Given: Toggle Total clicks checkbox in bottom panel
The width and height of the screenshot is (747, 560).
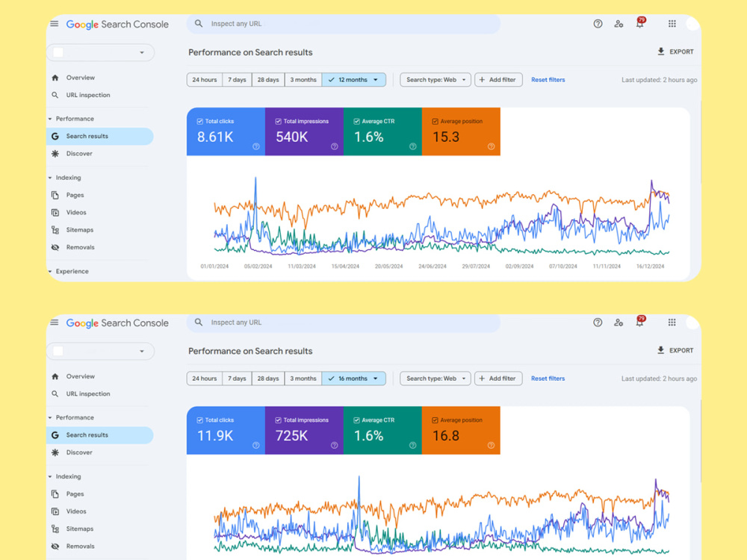Looking at the screenshot, I should coord(199,420).
